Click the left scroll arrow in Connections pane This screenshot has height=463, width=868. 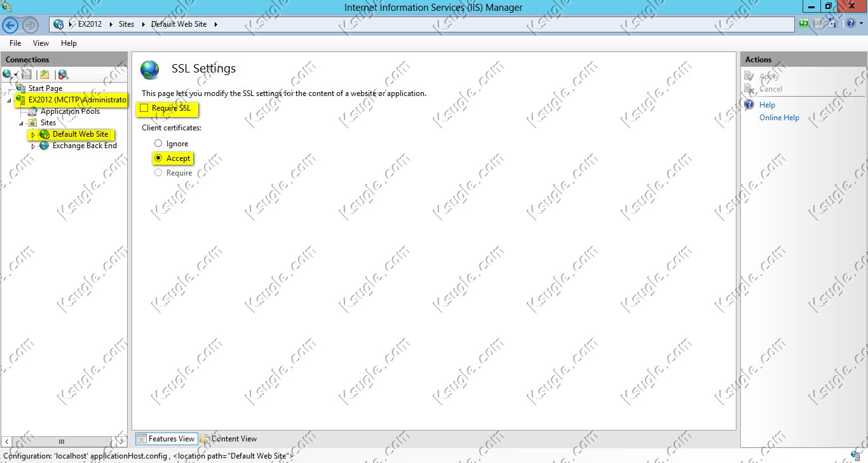point(7,441)
